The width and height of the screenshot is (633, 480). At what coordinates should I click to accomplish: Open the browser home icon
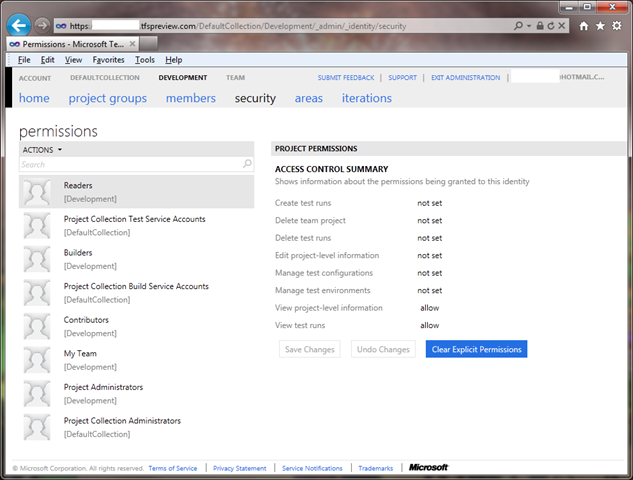(583, 26)
